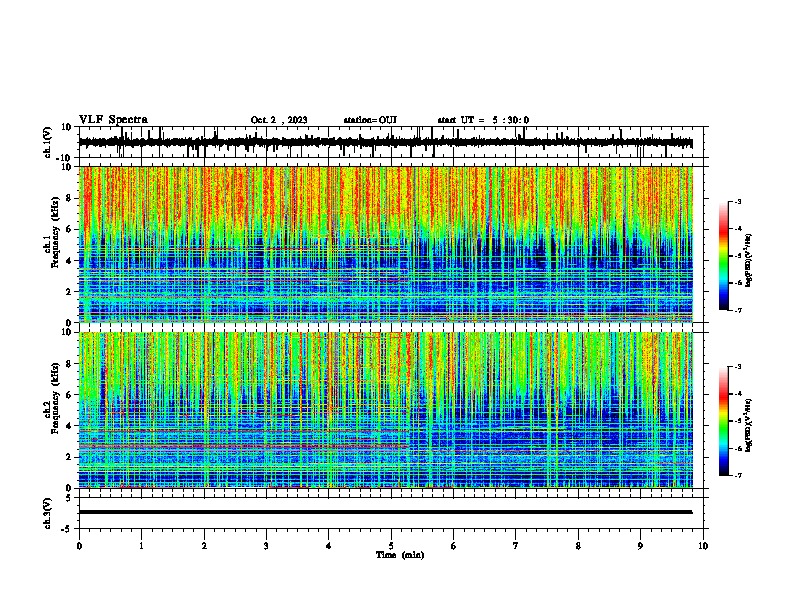The image size is (792, 612).
Task: Click the ch.1(V) waveform axis label
Action: 48,142
